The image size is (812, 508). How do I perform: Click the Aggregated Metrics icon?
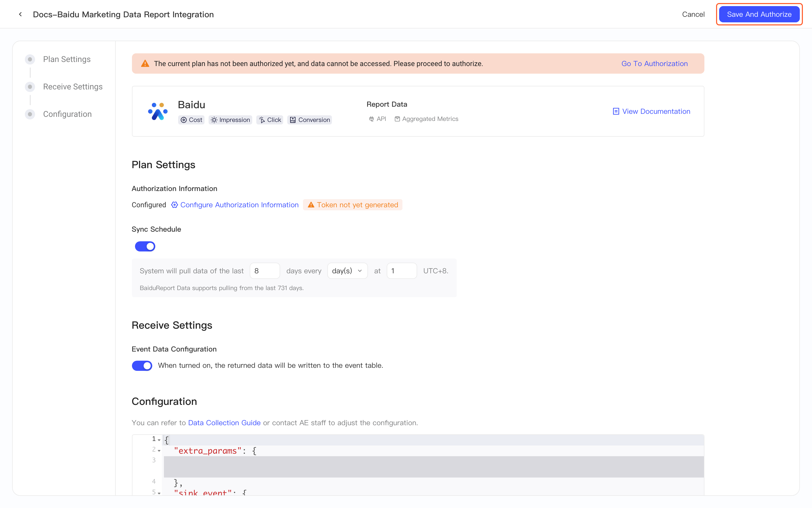click(397, 119)
